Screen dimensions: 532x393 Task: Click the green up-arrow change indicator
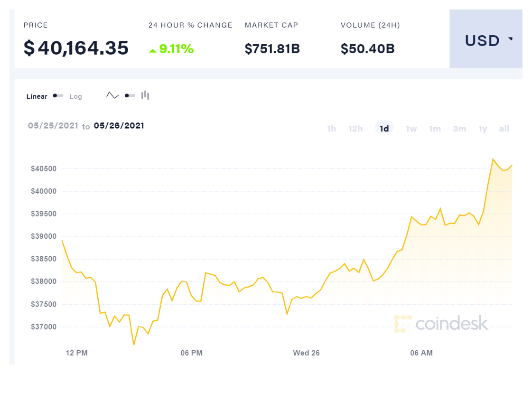pos(153,50)
